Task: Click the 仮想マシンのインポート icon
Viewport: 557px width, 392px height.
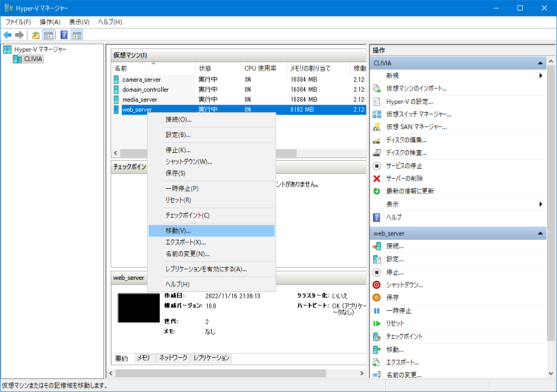Action: [x=377, y=89]
